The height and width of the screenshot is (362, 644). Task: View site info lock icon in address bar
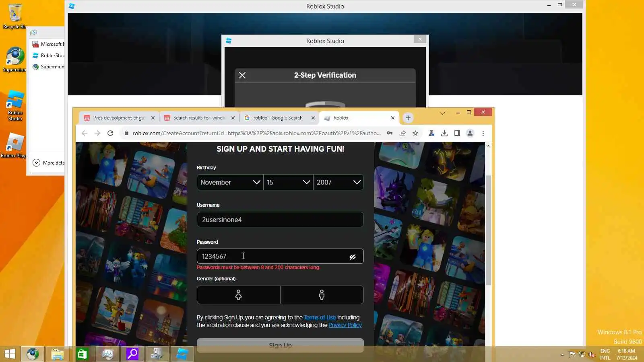[126, 133]
